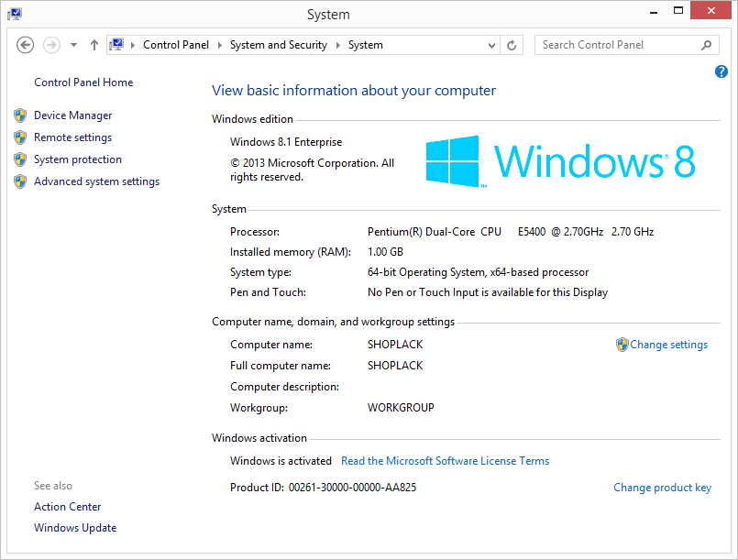Viewport: 738px width, 560px height.
Task: Click the Product ID number
Action: click(352, 488)
